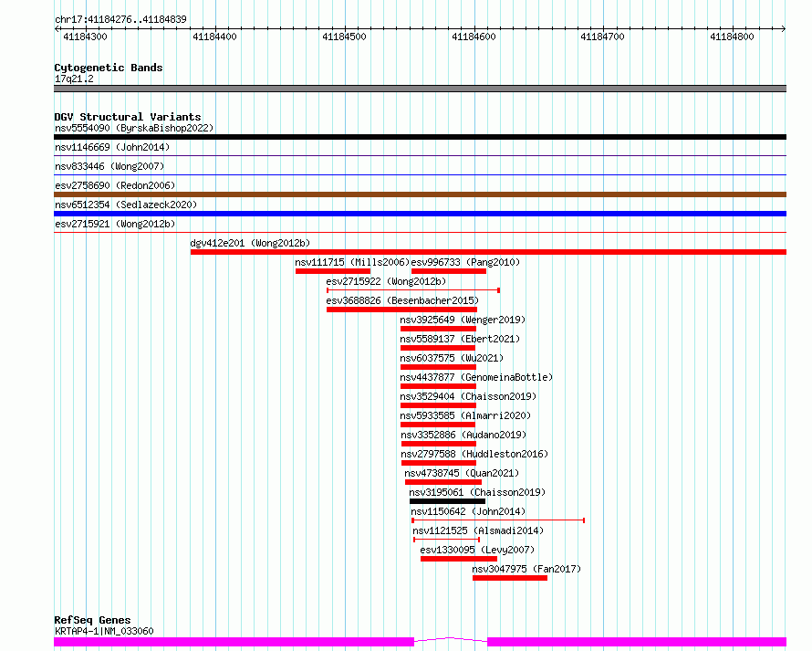This screenshot has width=812, height=651.
Task: Select the brown esv2758690 variant bar
Action: point(420,194)
